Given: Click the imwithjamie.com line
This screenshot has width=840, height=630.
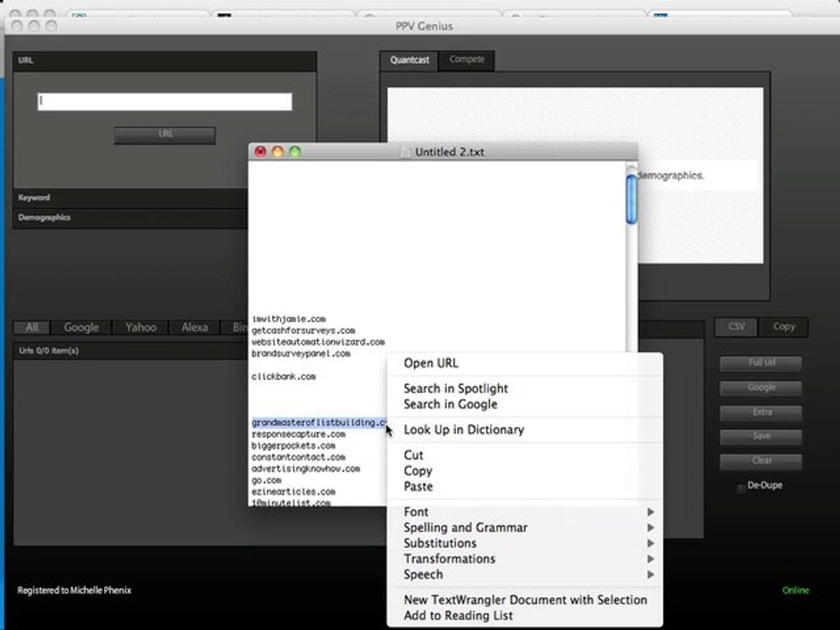Looking at the screenshot, I should (289, 319).
